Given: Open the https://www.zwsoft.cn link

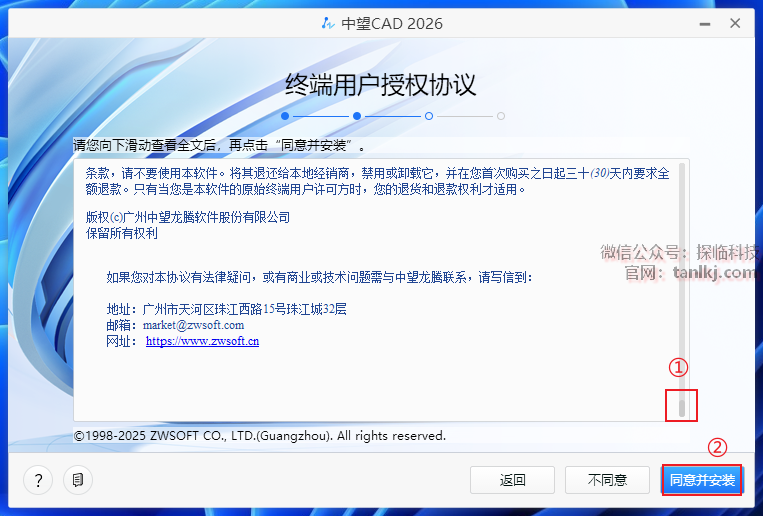Looking at the screenshot, I should point(202,341).
